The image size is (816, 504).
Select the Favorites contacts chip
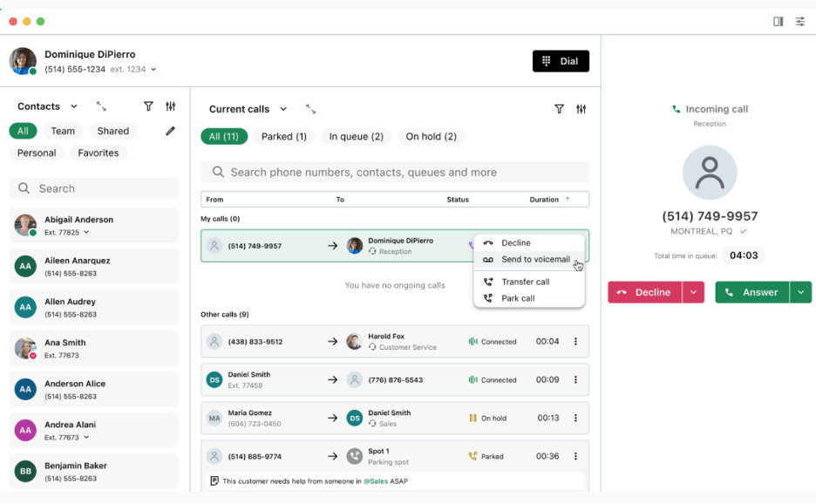point(99,153)
